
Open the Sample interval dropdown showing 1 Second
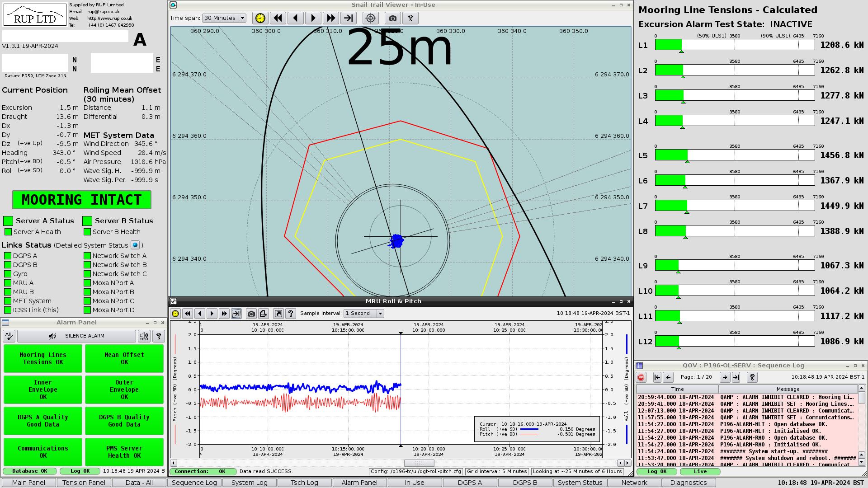click(363, 313)
